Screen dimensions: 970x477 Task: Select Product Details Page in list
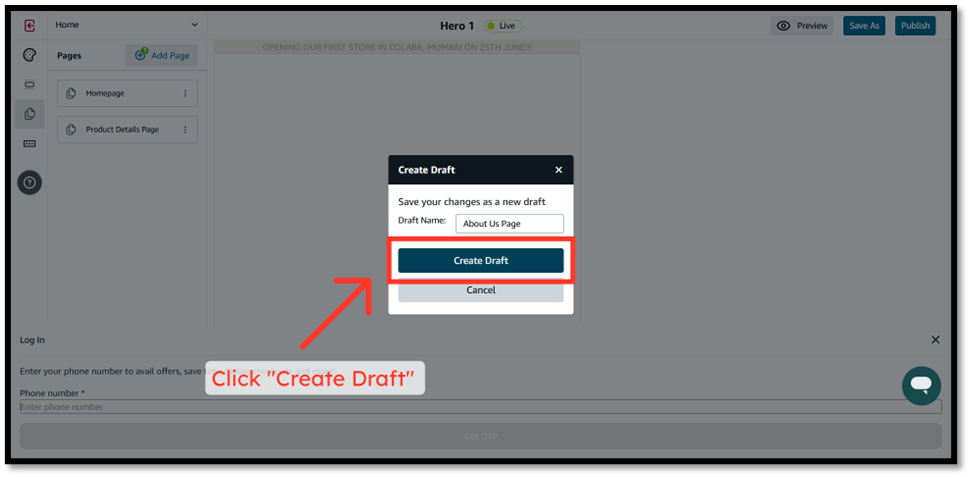click(x=121, y=130)
